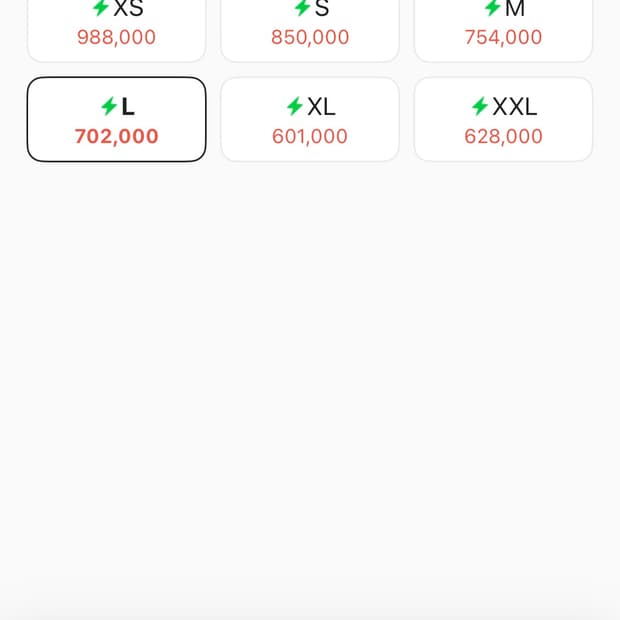This screenshot has width=620, height=620.
Task: Click the currently selected L option card
Action: pyautogui.click(x=116, y=120)
